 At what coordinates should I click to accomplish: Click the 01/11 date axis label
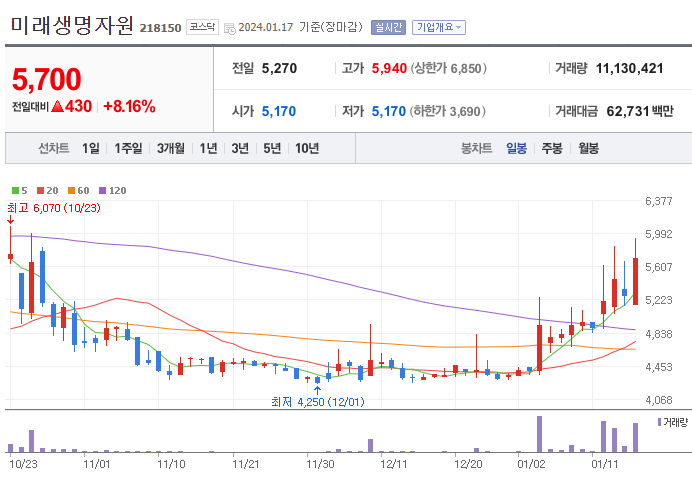click(605, 464)
